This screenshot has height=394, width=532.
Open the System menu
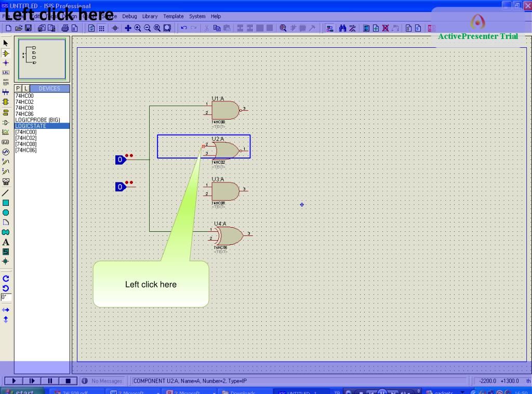pyautogui.click(x=197, y=16)
